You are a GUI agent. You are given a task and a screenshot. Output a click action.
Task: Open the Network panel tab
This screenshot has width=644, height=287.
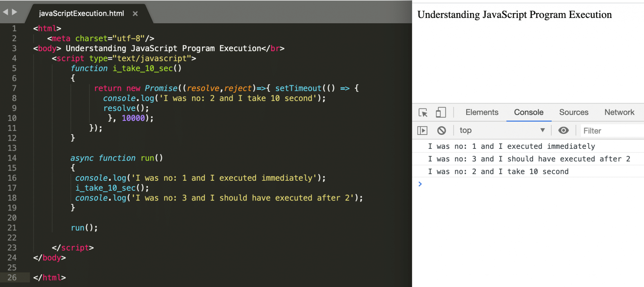click(619, 112)
